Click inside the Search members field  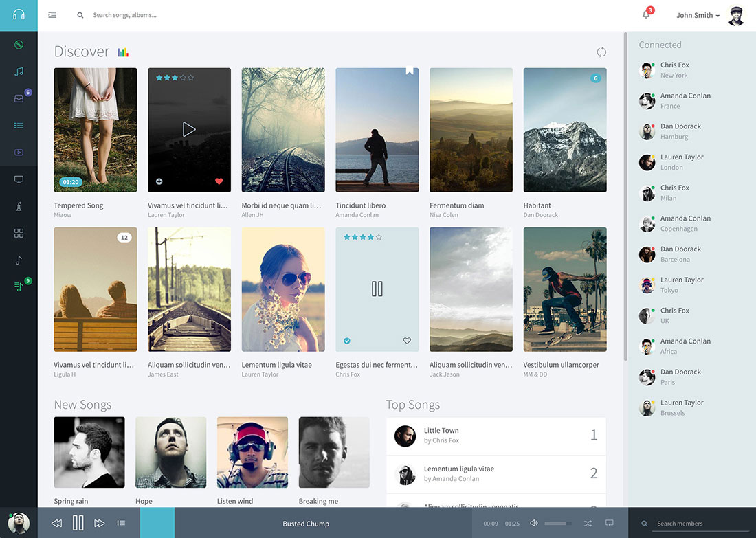click(x=687, y=523)
